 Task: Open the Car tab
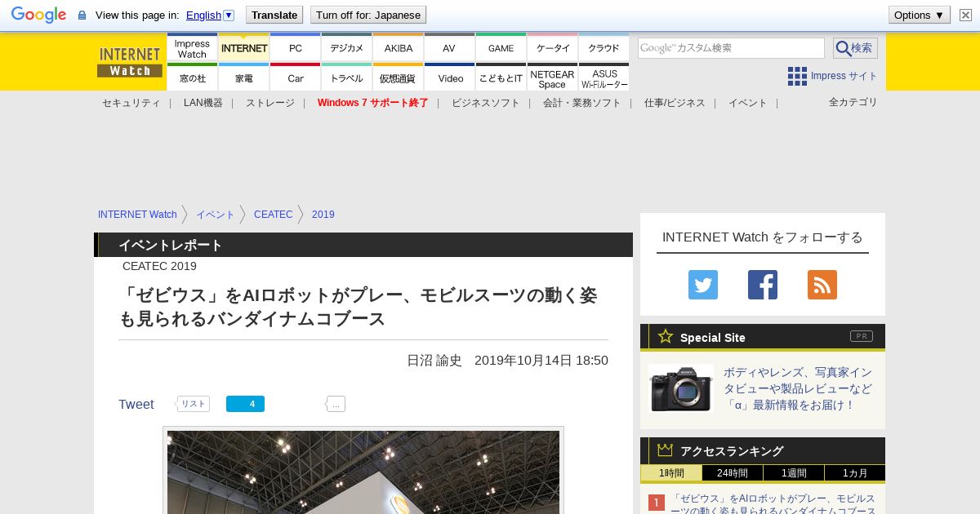296,78
